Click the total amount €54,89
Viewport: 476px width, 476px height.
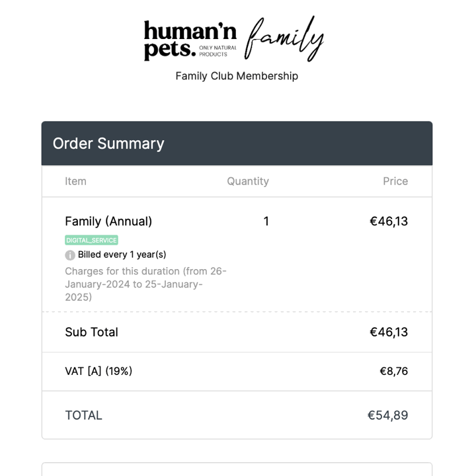coord(387,415)
